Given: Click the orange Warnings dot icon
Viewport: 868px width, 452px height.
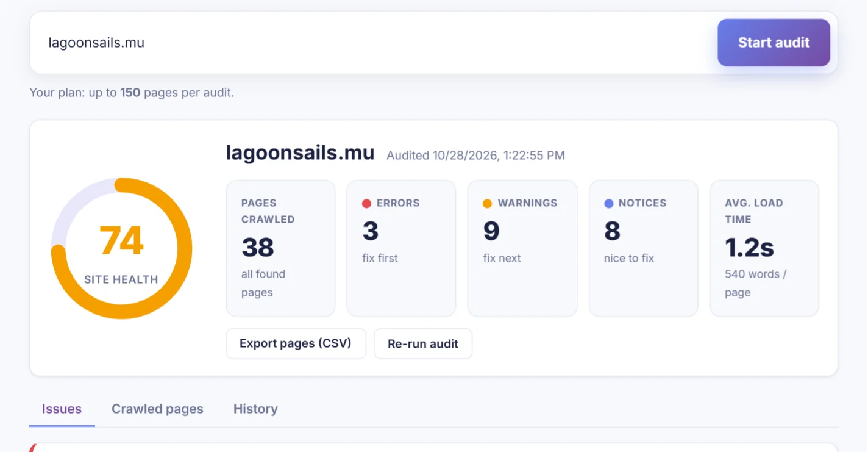Looking at the screenshot, I should click(x=487, y=204).
